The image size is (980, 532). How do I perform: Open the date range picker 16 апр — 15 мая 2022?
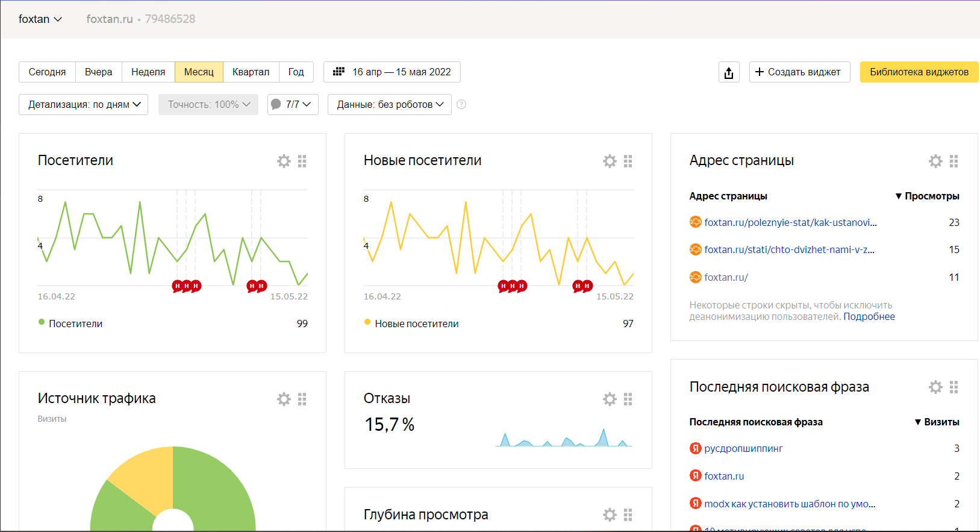coord(392,72)
